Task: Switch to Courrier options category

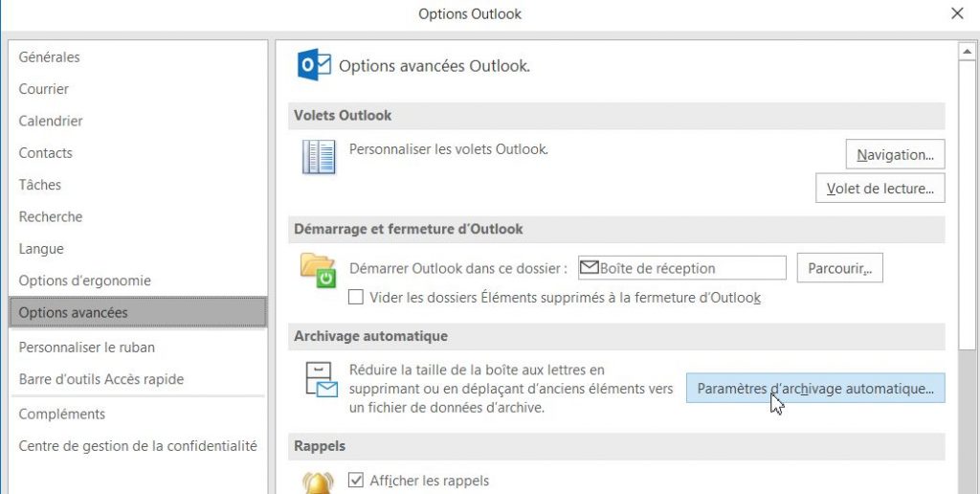Action: tap(44, 89)
